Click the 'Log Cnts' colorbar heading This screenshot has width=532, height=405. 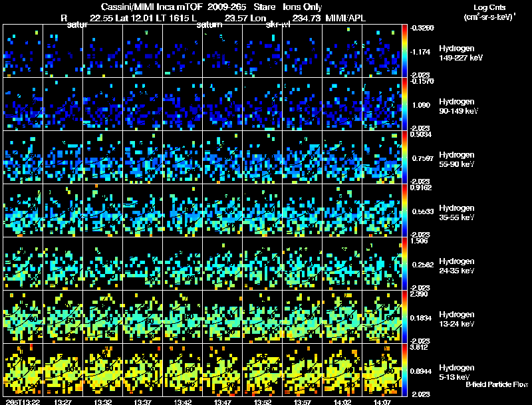(489, 7)
